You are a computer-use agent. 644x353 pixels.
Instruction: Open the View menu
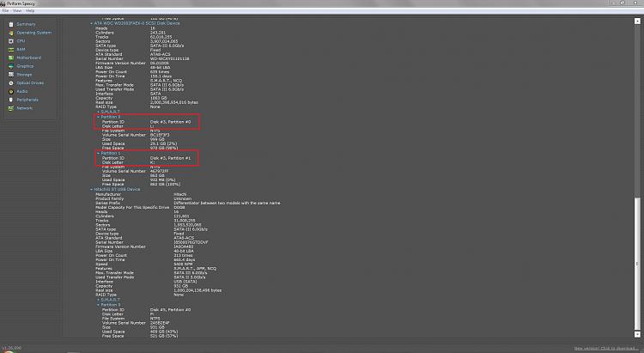coord(17,10)
